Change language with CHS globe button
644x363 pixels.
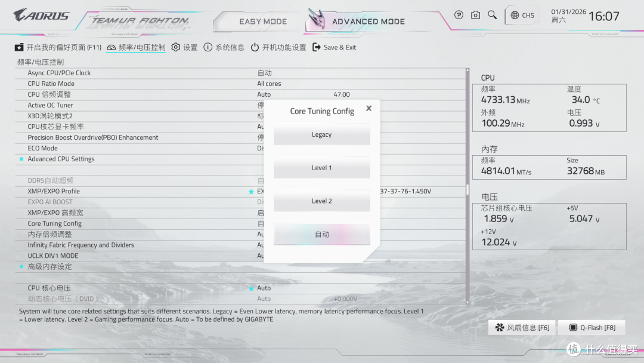(x=522, y=15)
